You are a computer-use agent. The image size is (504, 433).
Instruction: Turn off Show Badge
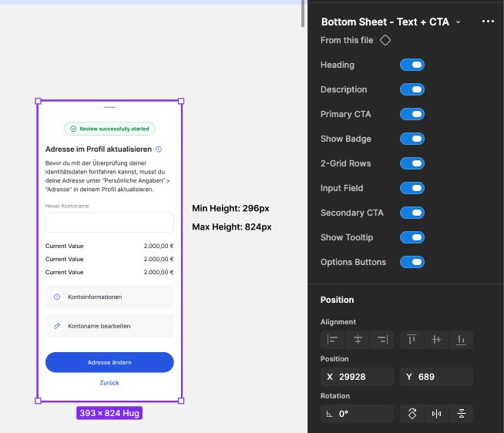[412, 139]
